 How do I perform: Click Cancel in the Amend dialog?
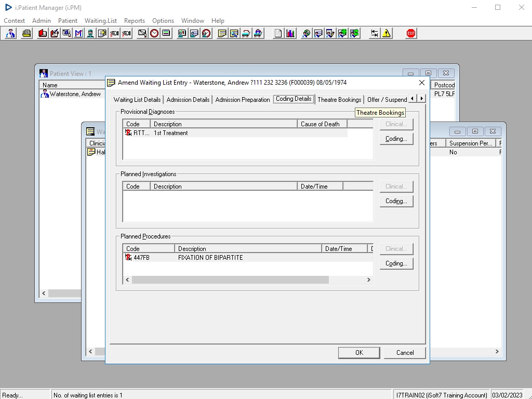(405, 353)
